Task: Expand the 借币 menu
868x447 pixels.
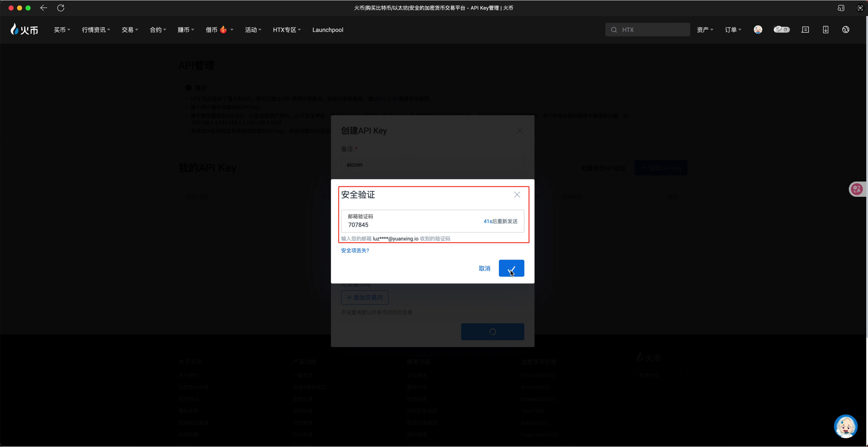Action: pos(219,30)
